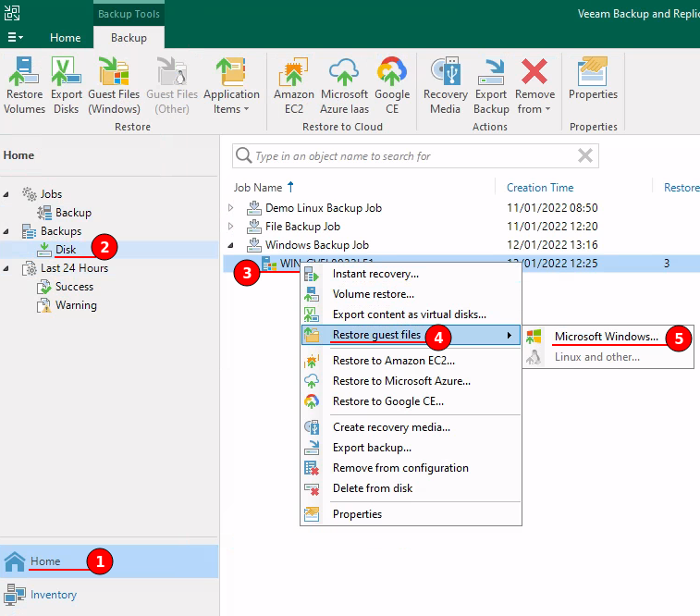Screen dimensions: 700x616
Task: Select Disk under Backups
Action: click(x=66, y=250)
